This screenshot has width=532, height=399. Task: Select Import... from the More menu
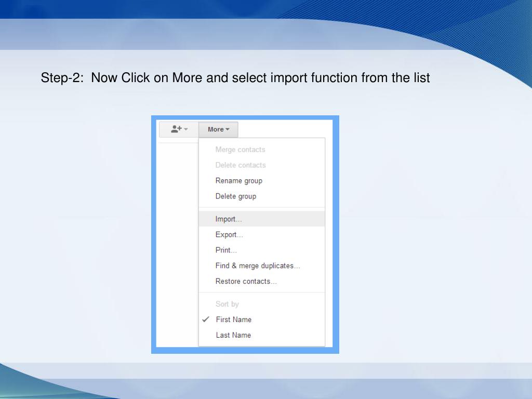coord(262,219)
